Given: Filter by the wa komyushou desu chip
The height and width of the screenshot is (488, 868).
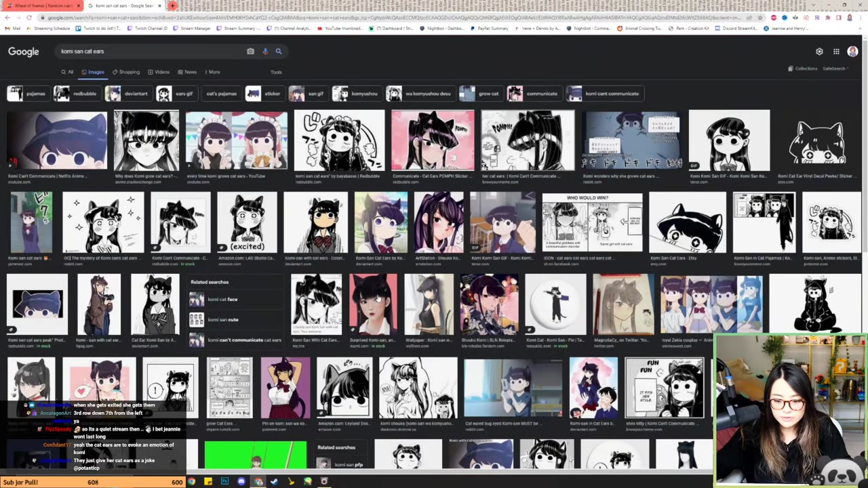Looking at the screenshot, I should coord(420,94).
